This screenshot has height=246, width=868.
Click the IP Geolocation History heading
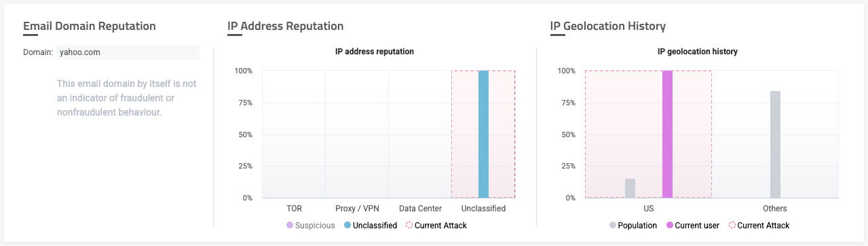(x=608, y=26)
